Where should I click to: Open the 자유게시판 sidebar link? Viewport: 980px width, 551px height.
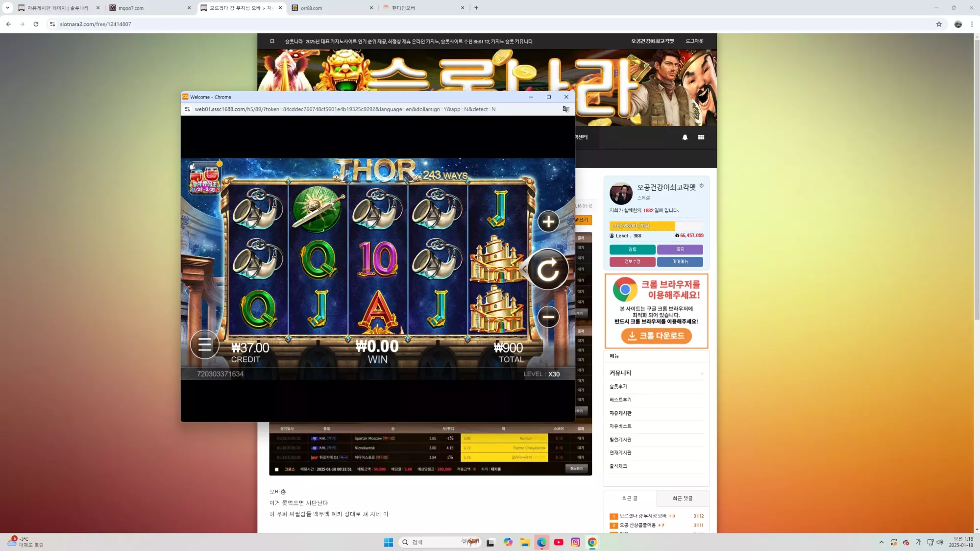[620, 413]
